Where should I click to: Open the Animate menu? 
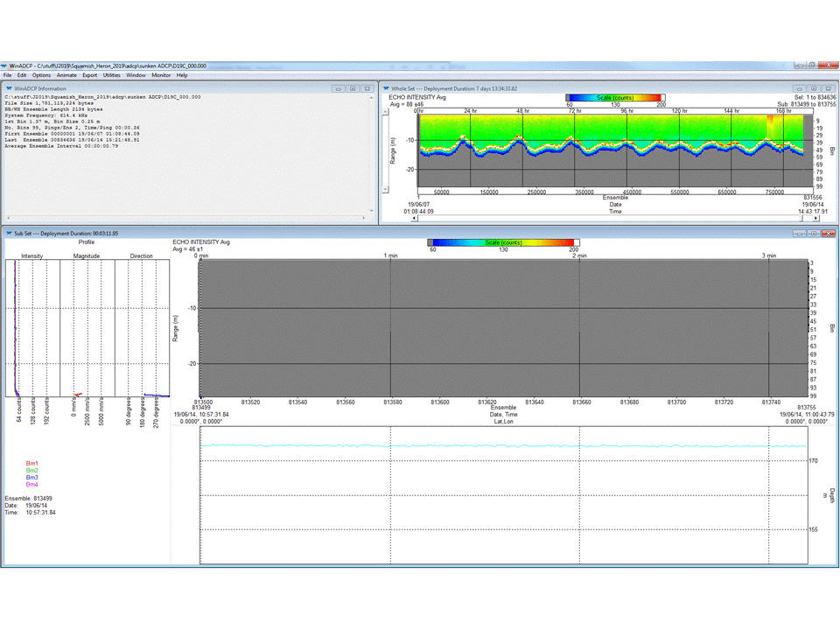pos(67,75)
